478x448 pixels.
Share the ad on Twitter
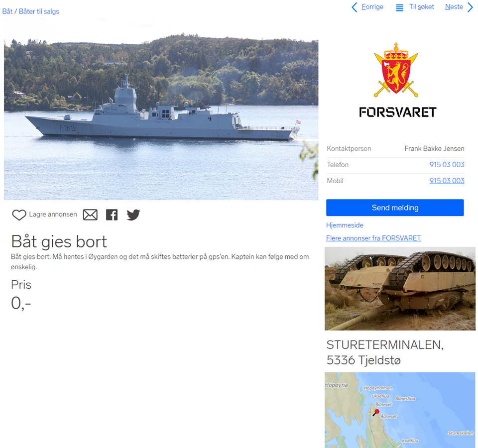point(133,215)
